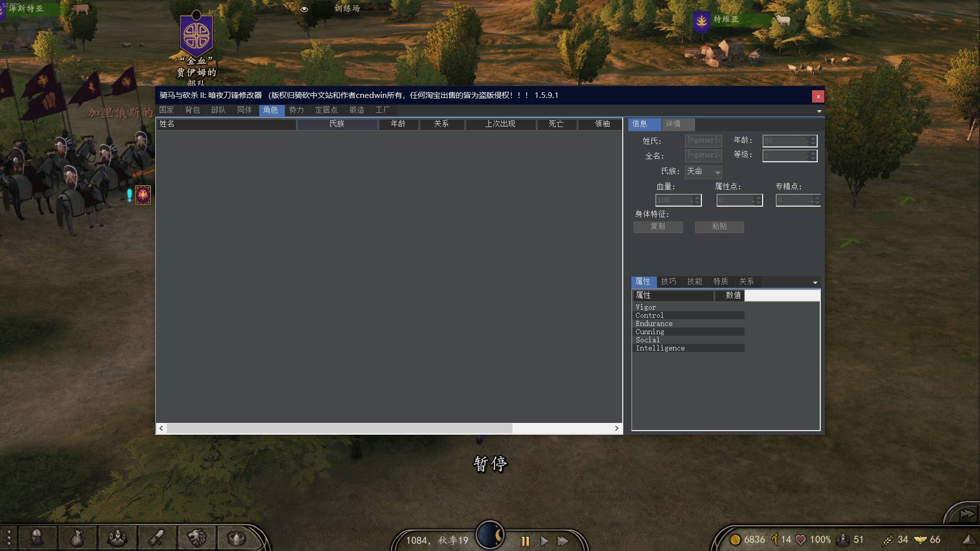Image resolution: width=980 pixels, height=551 pixels.
Task: Sort by 姓名 column header
Action: click(x=227, y=124)
